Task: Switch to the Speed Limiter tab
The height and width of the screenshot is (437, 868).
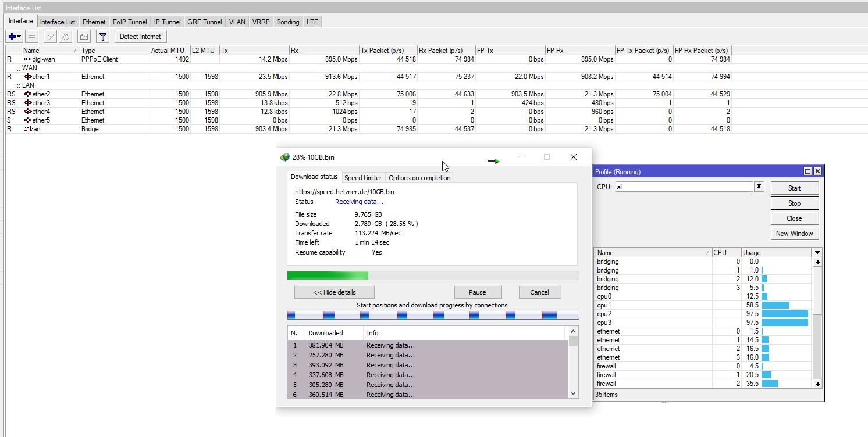Action: pos(363,178)
